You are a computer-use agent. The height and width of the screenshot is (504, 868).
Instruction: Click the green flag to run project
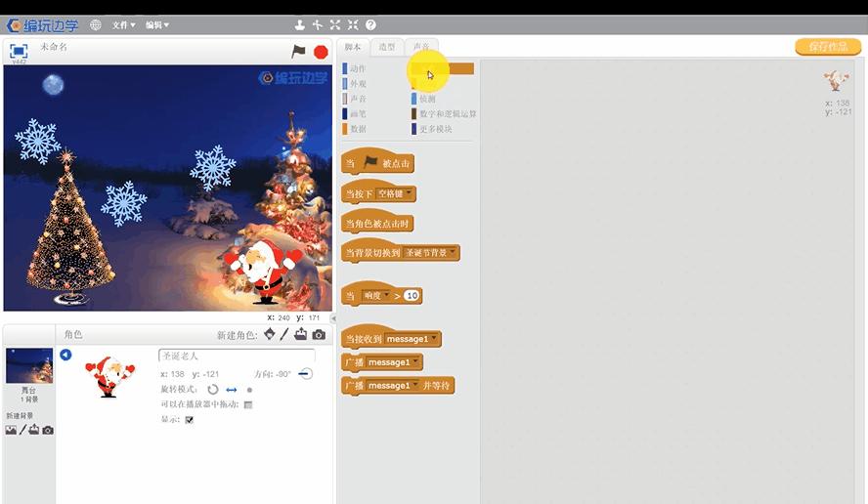(298, 51)
